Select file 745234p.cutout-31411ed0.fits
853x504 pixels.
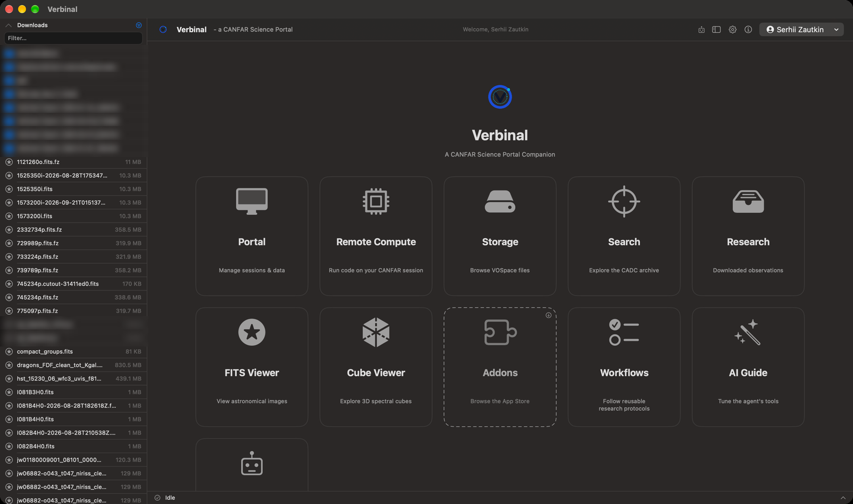coord(73,284)
